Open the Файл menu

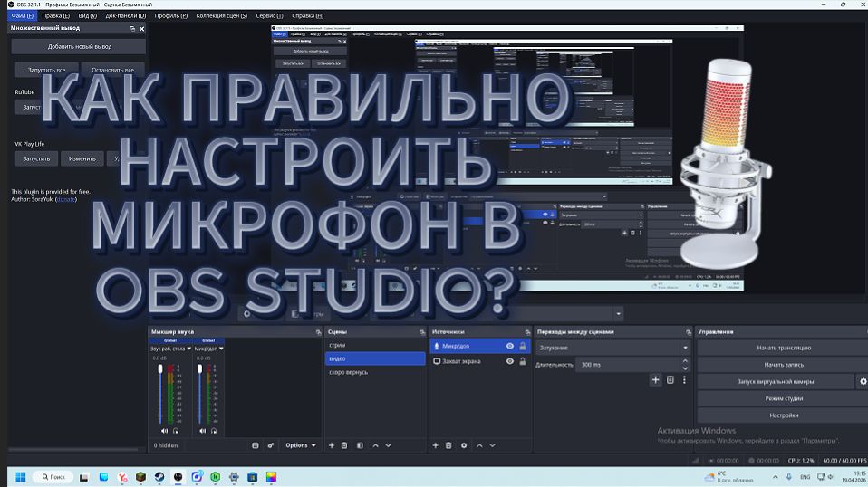(22, 16)
